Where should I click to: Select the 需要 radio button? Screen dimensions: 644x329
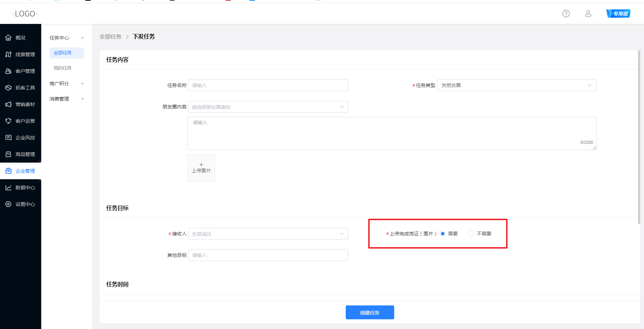443,234
